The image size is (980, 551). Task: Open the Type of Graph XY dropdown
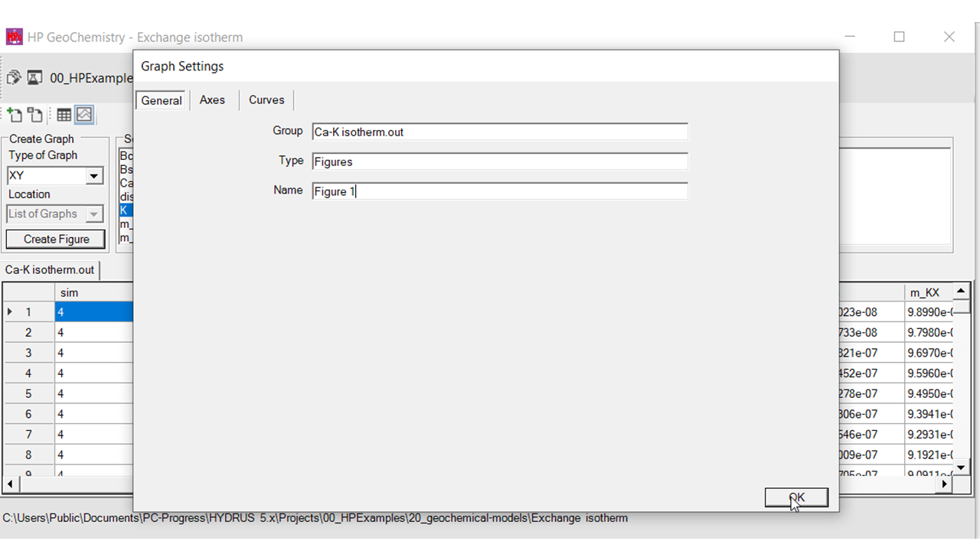tap(94, 176)
